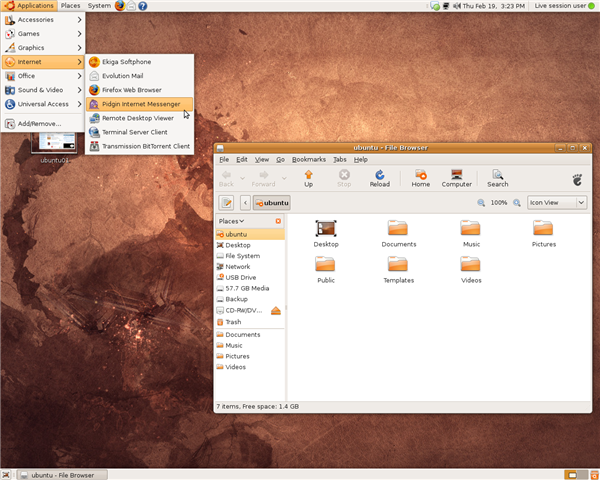Image resolution: width=600 pixels, height=480 pixels.
Task: Launch Pidgin Internet Messenger
Action: pyautogui.click(x=140, y=104)
